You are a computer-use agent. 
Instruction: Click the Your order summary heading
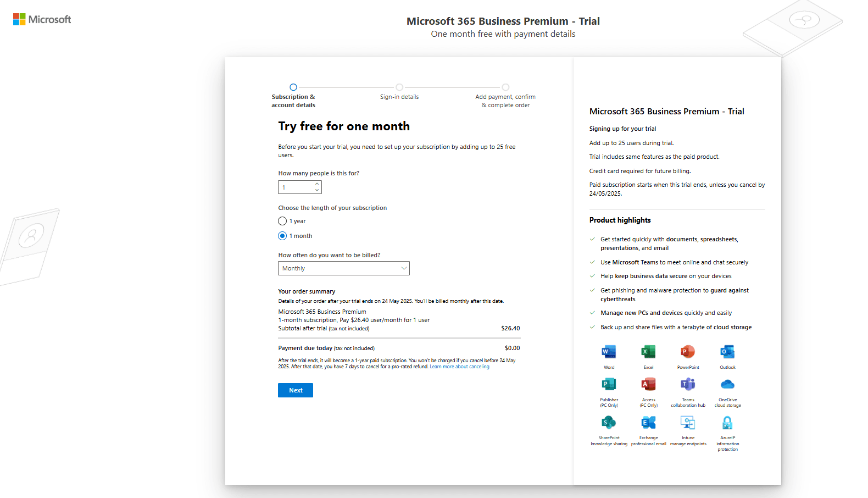coord(307,291)
